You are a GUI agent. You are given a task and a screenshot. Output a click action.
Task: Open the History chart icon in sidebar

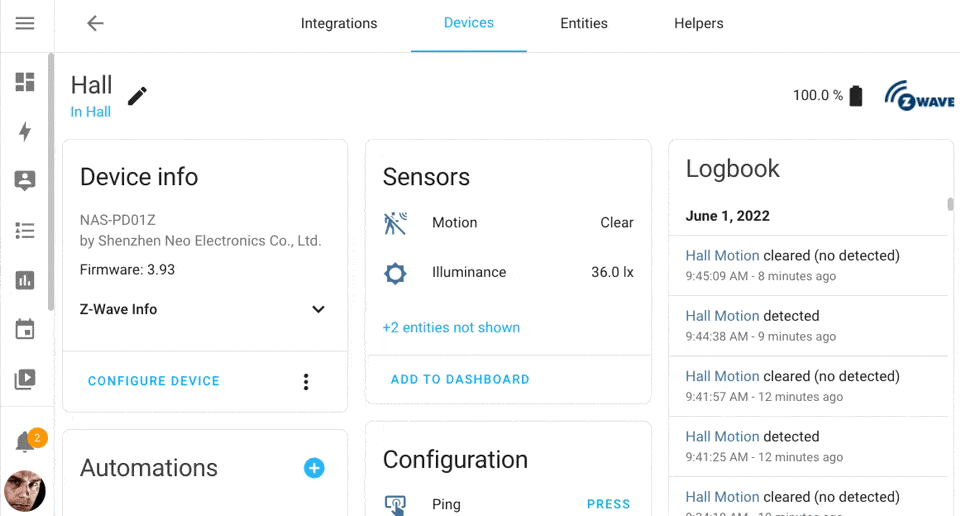[x=25, y=281]
